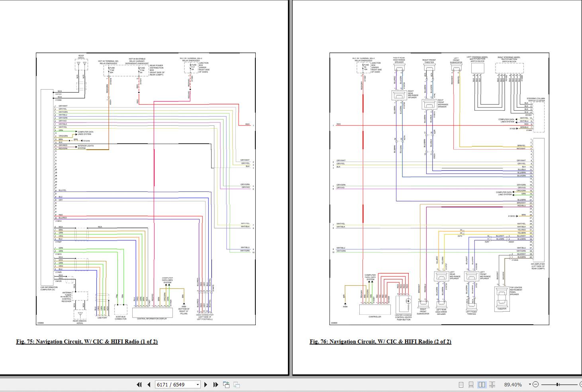Toggle the facing pages layout
The height and width of the screenshot is (392, 582).
pos(482,384)
